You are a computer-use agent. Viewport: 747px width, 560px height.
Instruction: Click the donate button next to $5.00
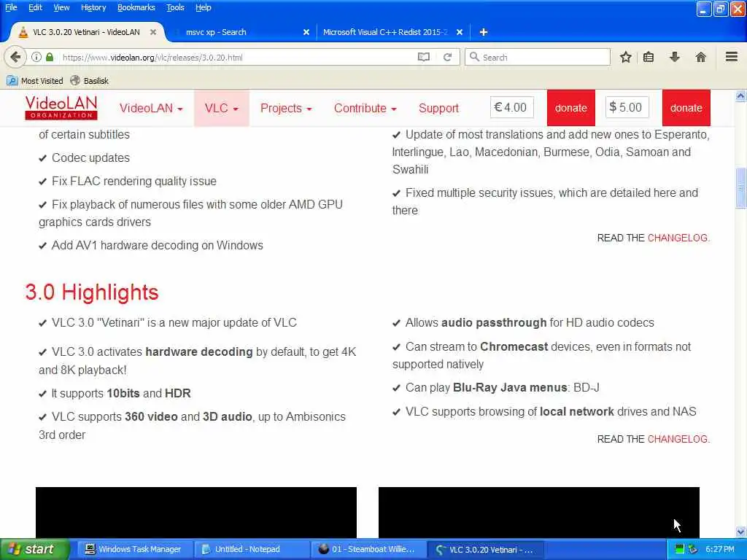(686, 108)
